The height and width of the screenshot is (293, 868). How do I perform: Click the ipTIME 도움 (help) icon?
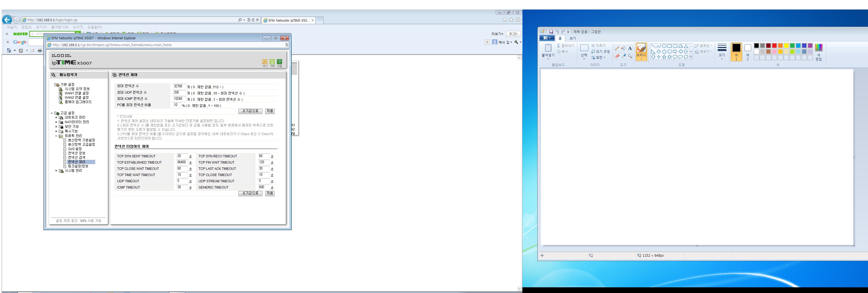[x=280, y=62]
